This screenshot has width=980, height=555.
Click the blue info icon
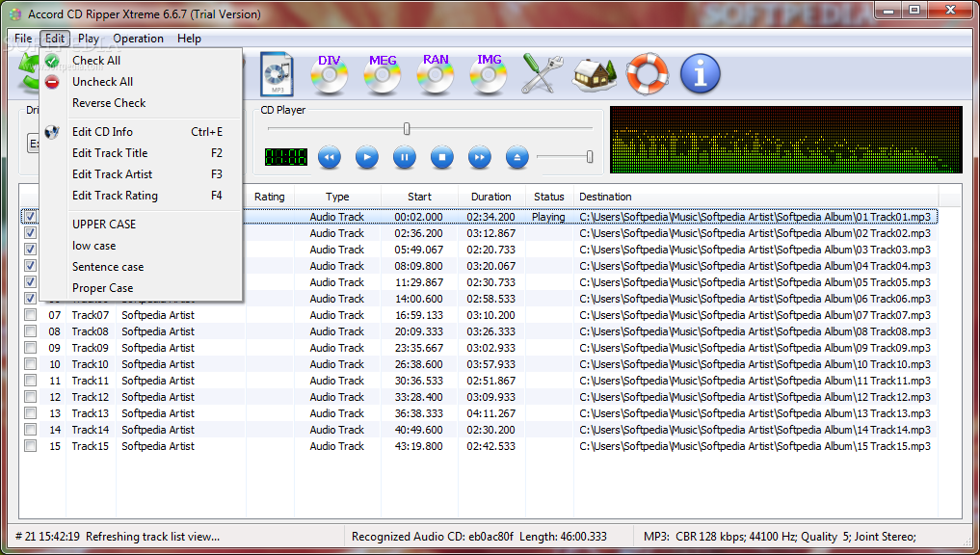coord(700,74)
